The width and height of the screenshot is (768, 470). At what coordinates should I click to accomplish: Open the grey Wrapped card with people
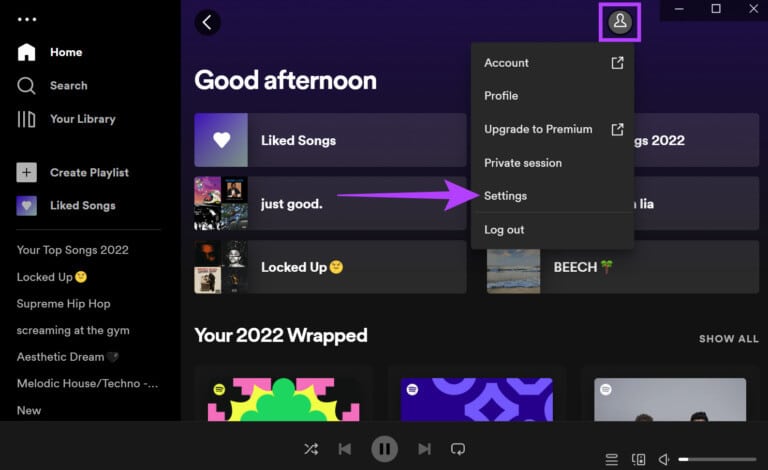670,395
